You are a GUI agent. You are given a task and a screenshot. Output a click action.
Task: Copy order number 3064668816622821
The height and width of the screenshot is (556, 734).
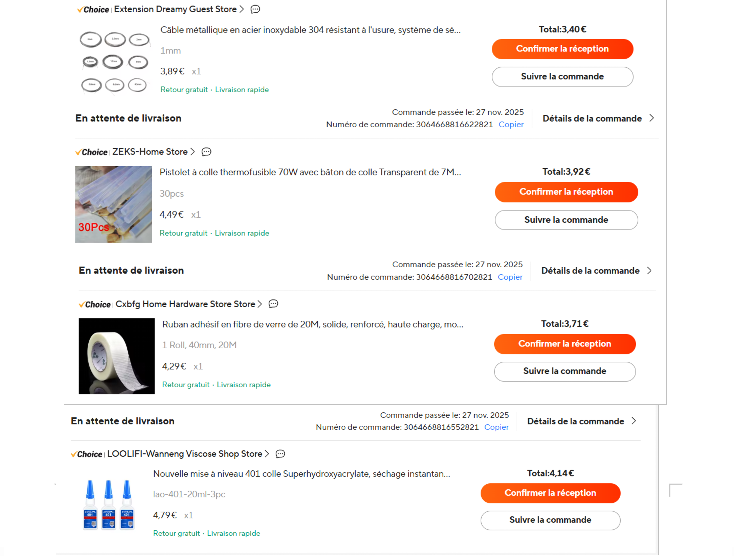(511, 124)
